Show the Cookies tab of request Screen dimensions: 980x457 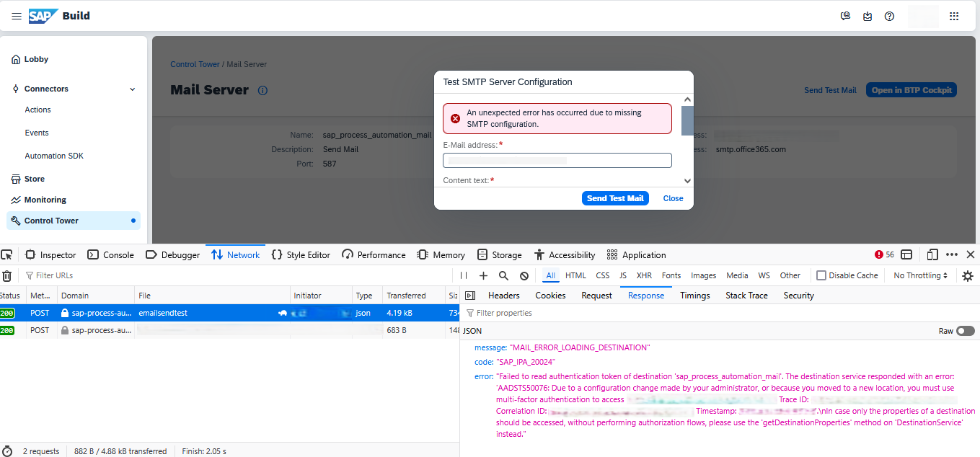pos(550,296)
